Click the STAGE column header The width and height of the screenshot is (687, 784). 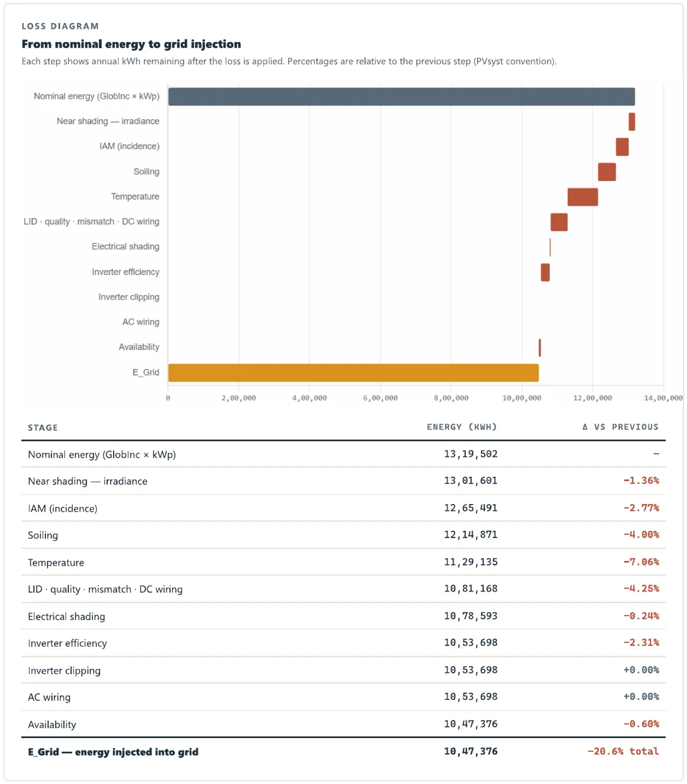coord(43,427)
